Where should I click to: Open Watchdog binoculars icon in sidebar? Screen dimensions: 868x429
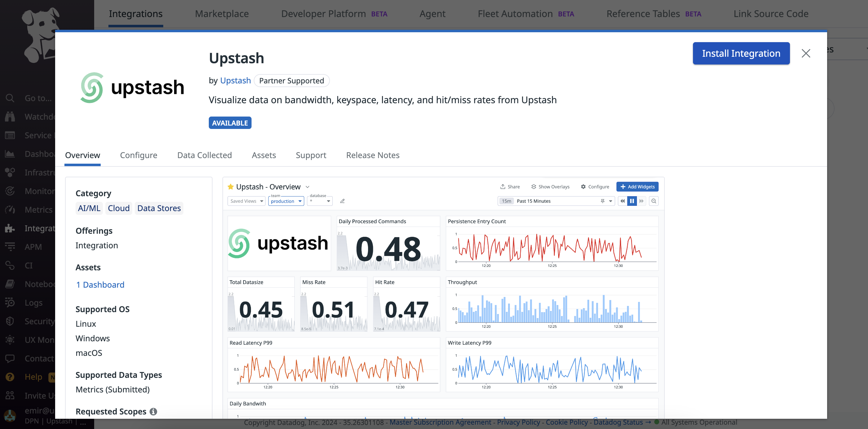[10, 117]
